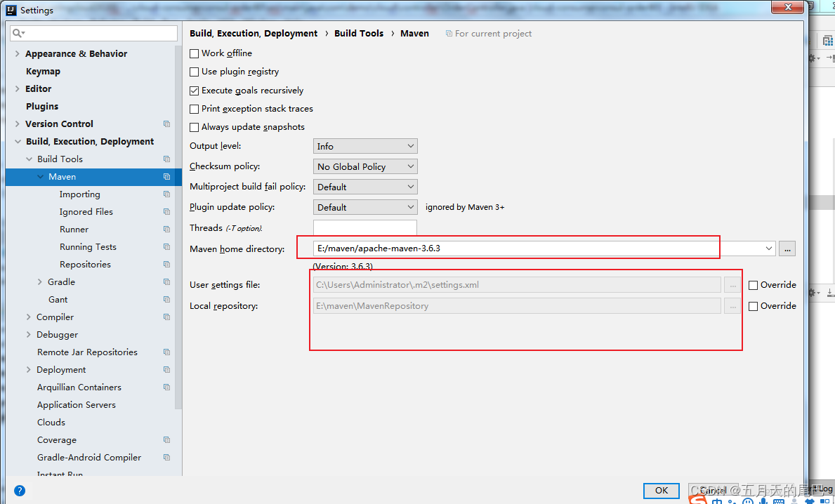This screenshot has height=504, width=835.
Task: Click the project-level icon next to Version Control
Action: coord(166,124)
